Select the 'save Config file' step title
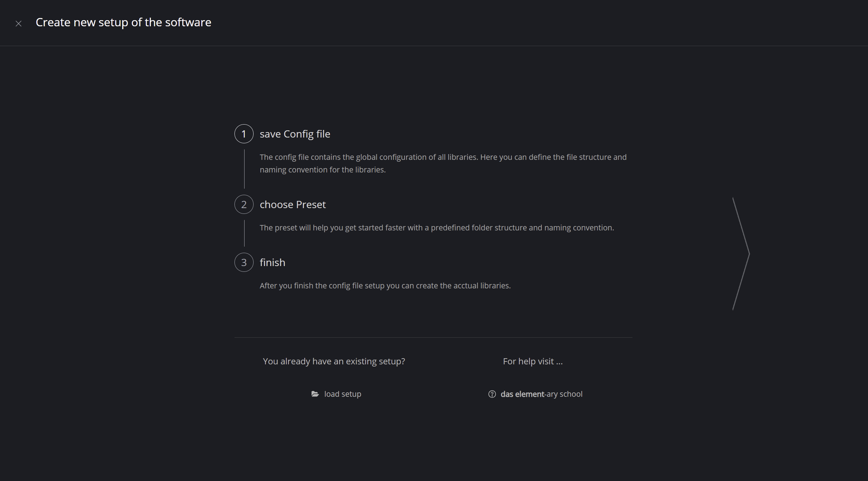 pos(295,134)
